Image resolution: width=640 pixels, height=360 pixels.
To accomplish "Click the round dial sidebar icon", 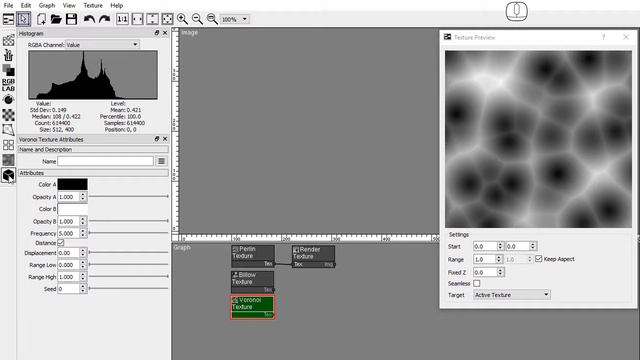I will (x=8, y=100).
